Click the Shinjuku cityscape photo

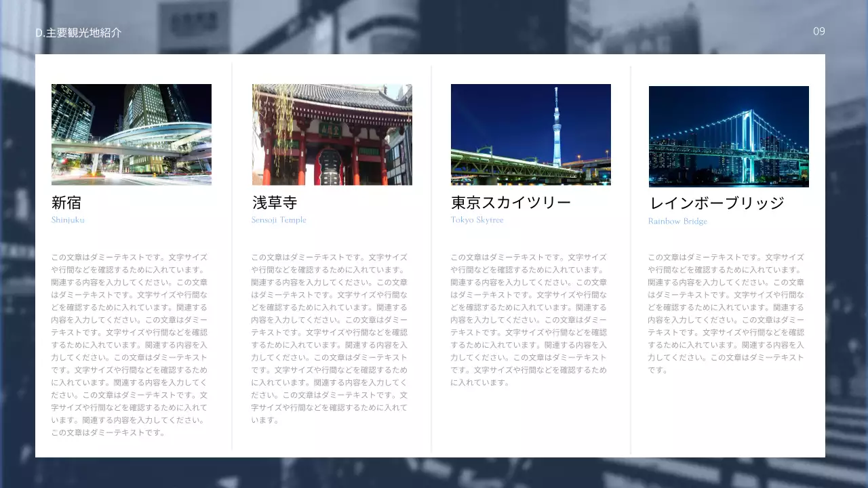131,134
